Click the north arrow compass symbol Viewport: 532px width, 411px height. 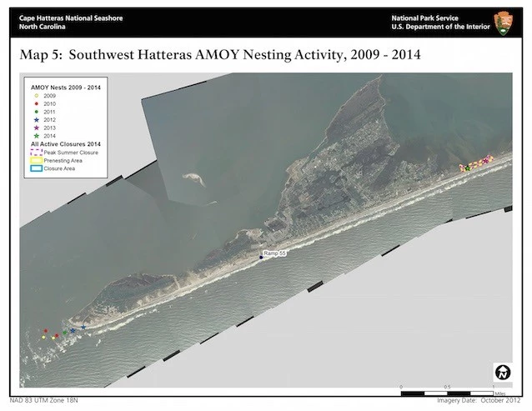[503, 372]
